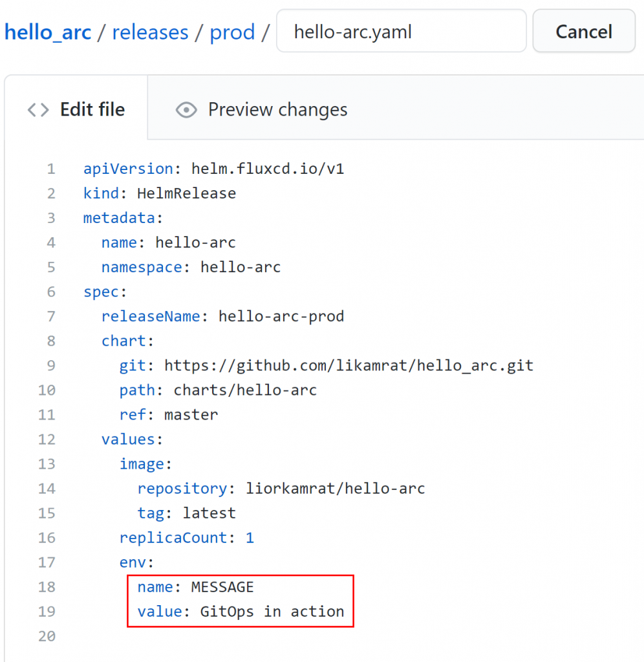This screenshot has height=662, width=644.
Task: Click the code brackets Edit file icon
Action: point(38,110)
